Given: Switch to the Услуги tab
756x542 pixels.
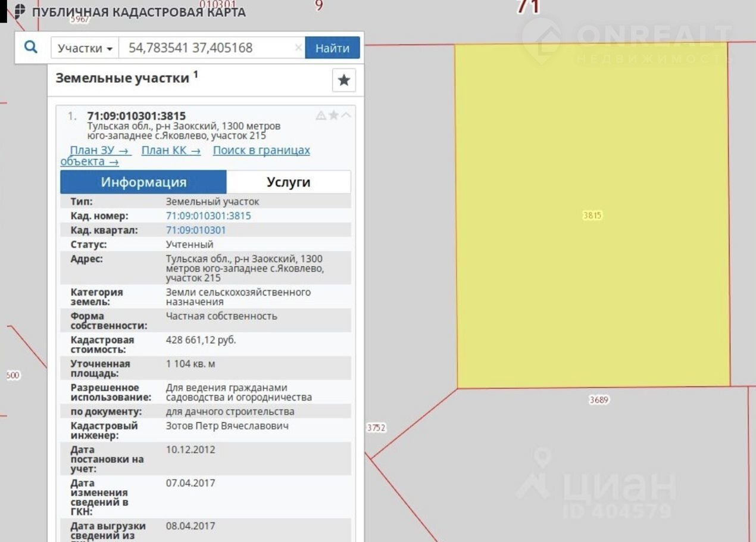Looking at the screenshot, I should click(x=289, y=182).
